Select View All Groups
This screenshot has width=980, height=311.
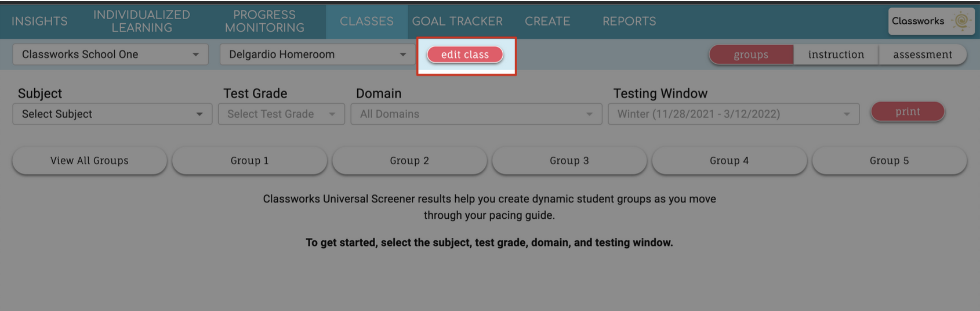coord(89,161)
